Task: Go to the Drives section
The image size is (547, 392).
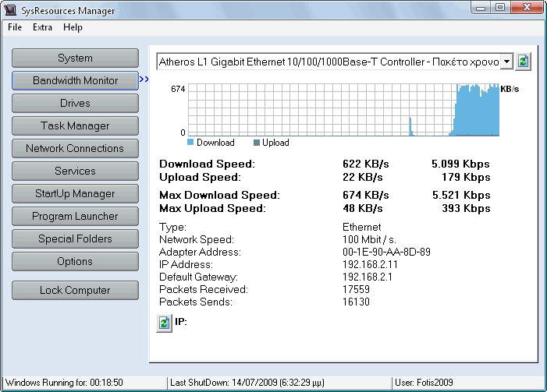Action: (75, 103)
